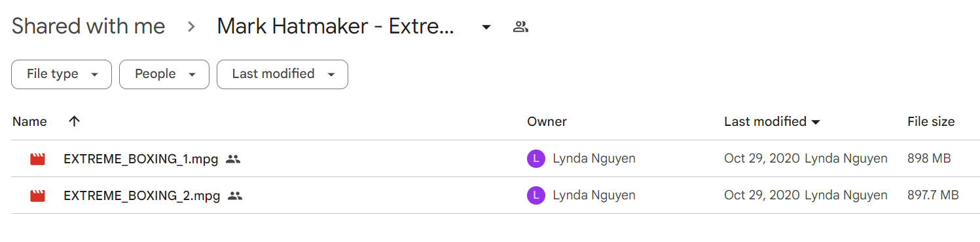
Task: Click Lynda Nguyen avatar in first row
Action: pos(535,159)
